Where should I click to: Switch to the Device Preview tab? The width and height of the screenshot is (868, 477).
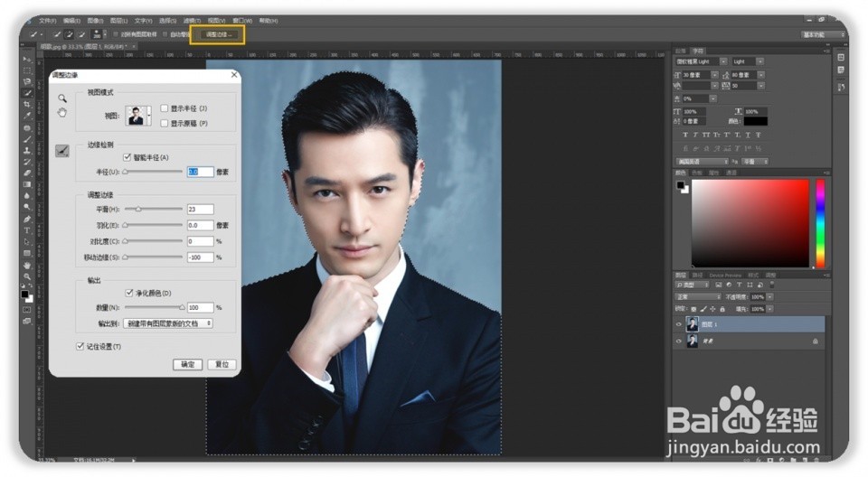tap(724, 275)
